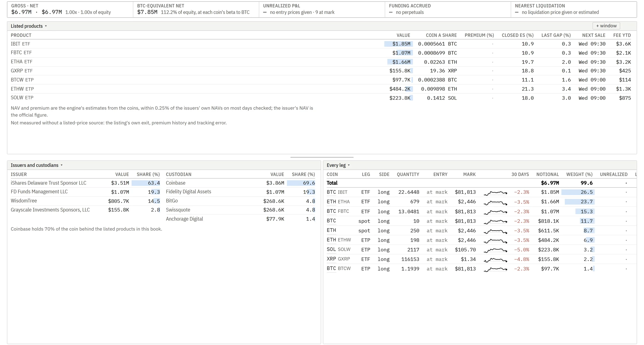Click the BitGo custodian row
The height and width of the screenshot is (345, 644).
point(240,201)
